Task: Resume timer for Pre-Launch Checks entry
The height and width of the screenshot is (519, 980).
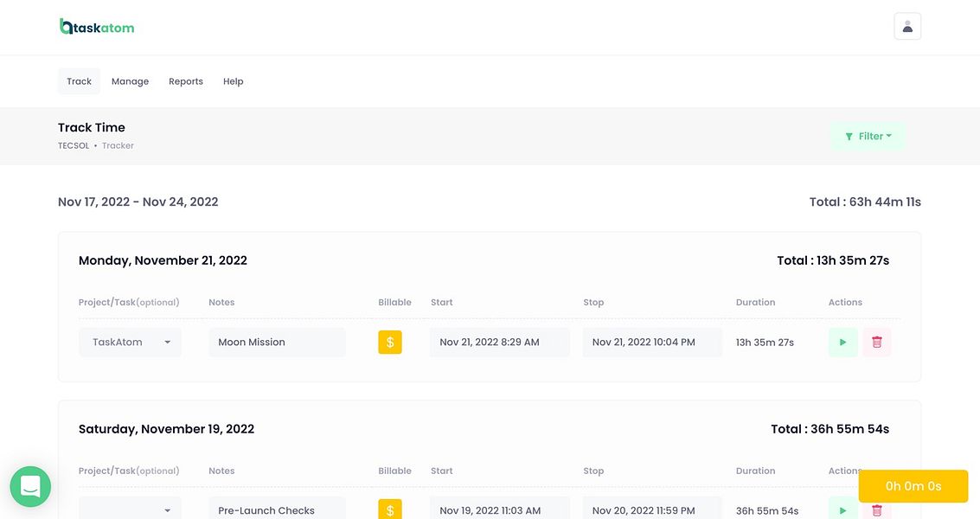Action: [842, 509]
